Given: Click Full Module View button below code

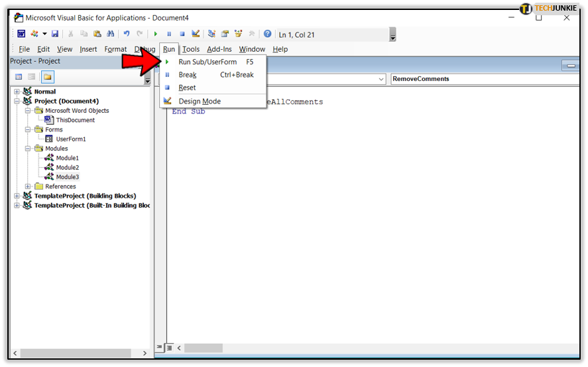Looking at the screenshot, I should 169,348.
